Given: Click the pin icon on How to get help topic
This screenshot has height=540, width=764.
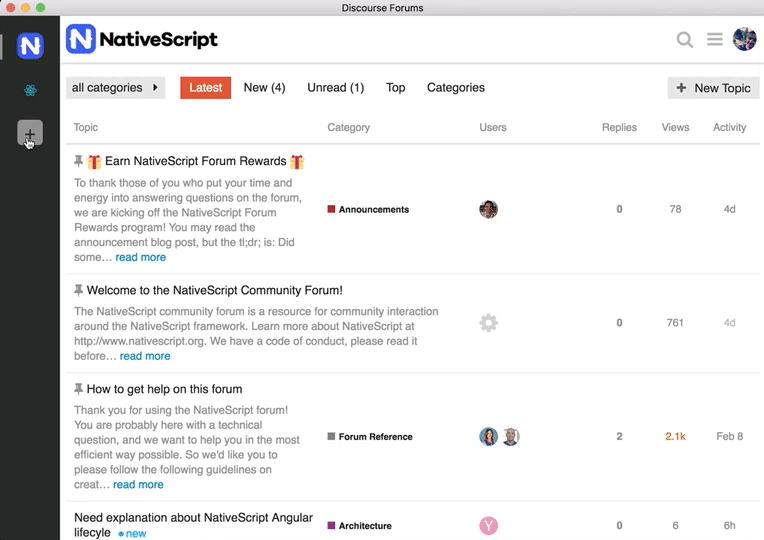Looking at the screenshot, I should 78,389.
